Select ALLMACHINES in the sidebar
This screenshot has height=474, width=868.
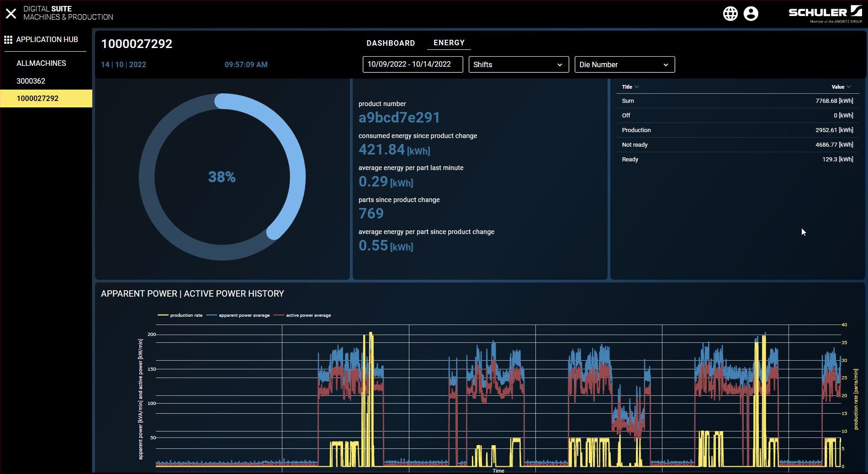point(41,63)
